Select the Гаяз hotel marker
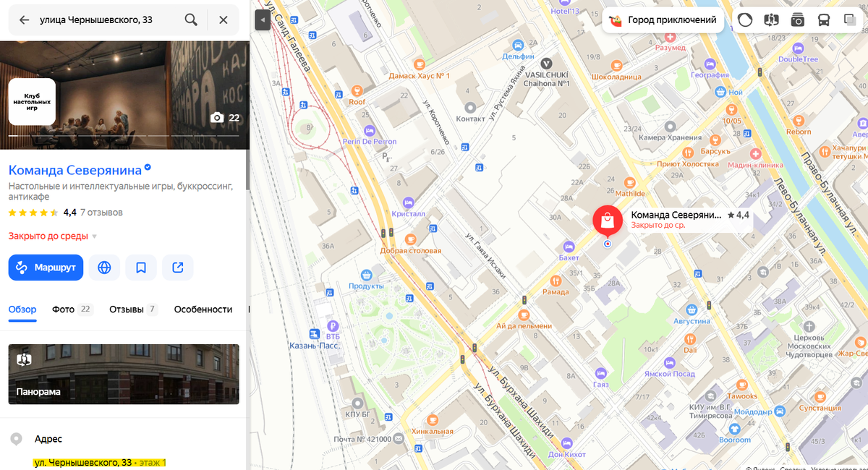The width and height of the screenshot is (868, 470). point(601,373)
